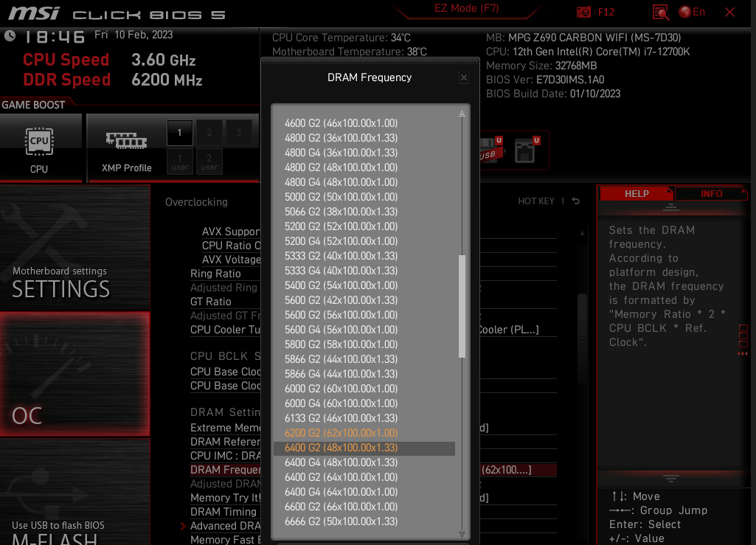Enable XMP profile 1
This screenshot has height=545, width=756.
pos(180,133)
